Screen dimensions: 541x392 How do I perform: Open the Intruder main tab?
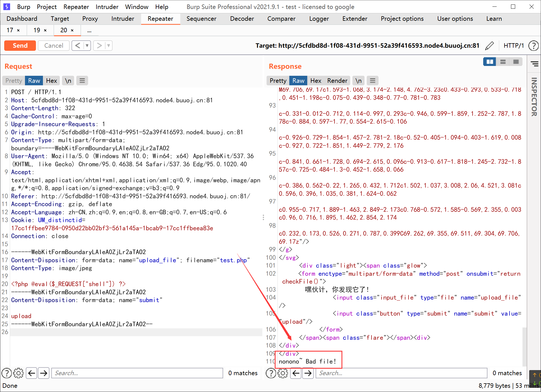[123, 19]
